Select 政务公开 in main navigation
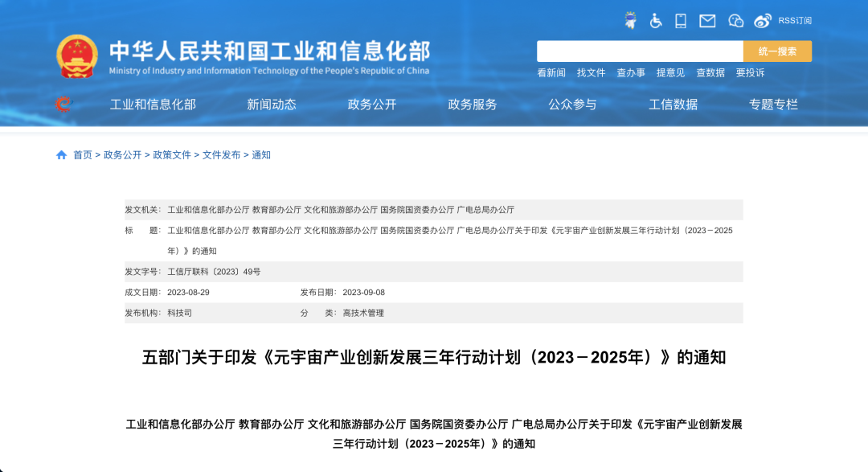This screenshot has width=868, height=472. tap(372, 105)
